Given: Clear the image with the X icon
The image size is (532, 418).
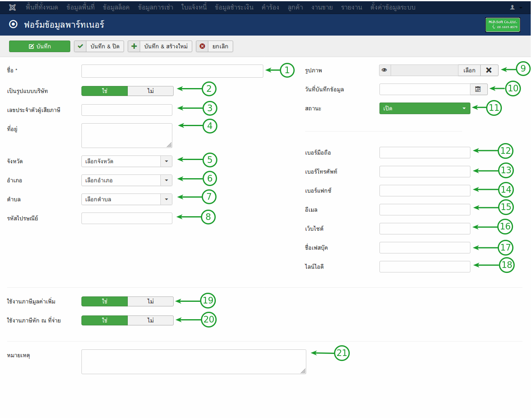Looking at the screenshot, I should pyautogui.click(x=489, y=70).
